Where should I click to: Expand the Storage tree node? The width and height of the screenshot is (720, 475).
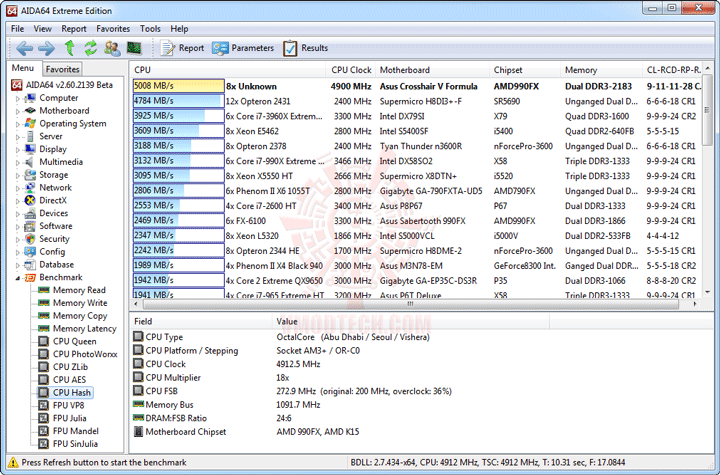18,175
